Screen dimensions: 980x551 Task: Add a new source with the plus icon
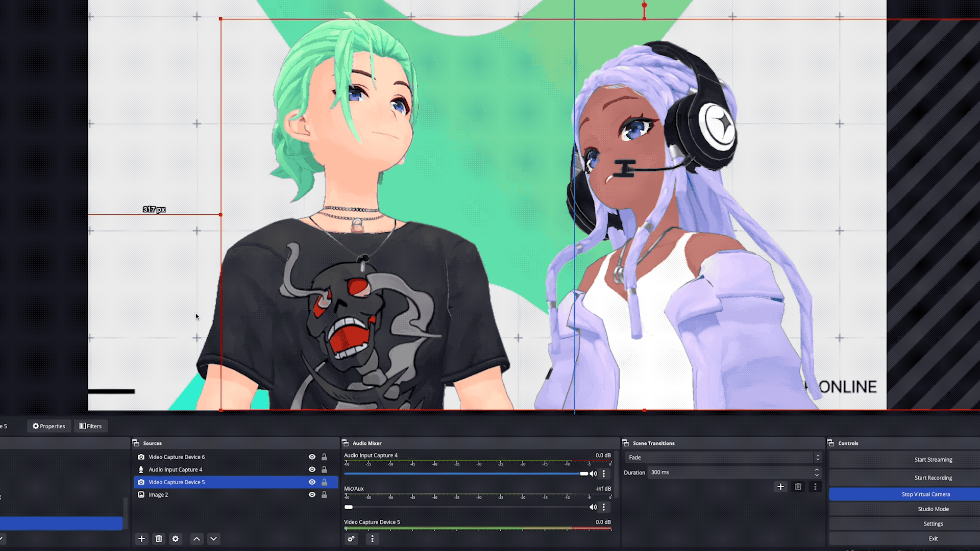[141, 539]
